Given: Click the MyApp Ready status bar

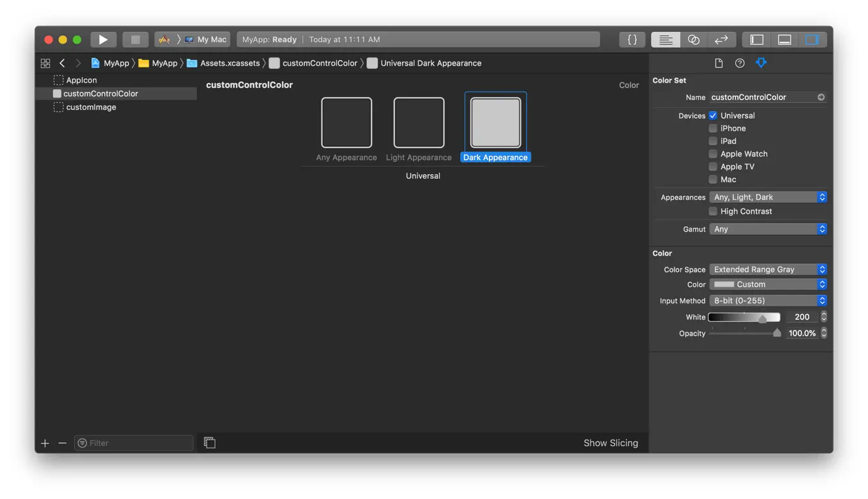Looking at the screenshot, I should tap(418, 40).
